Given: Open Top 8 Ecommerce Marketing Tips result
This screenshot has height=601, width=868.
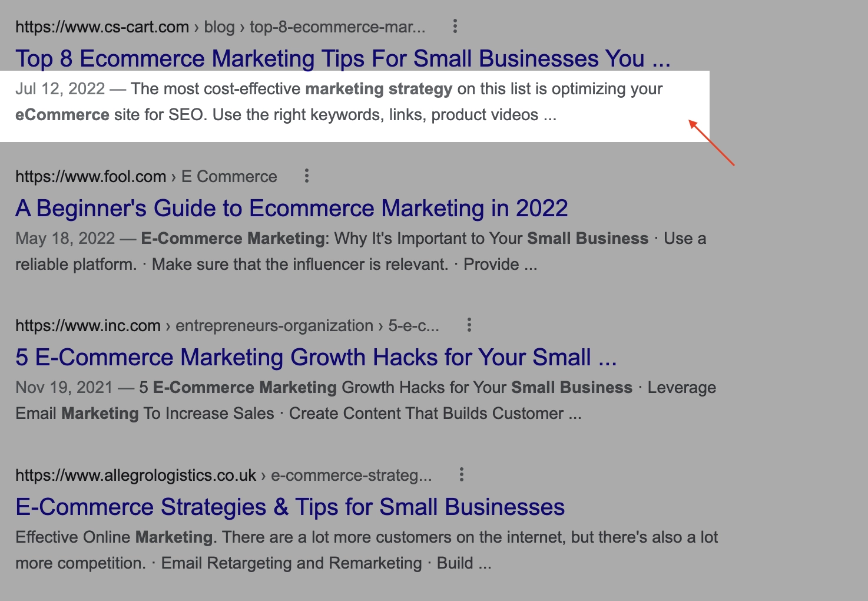Looking at the screenshot, I should (x=343, y=58).
